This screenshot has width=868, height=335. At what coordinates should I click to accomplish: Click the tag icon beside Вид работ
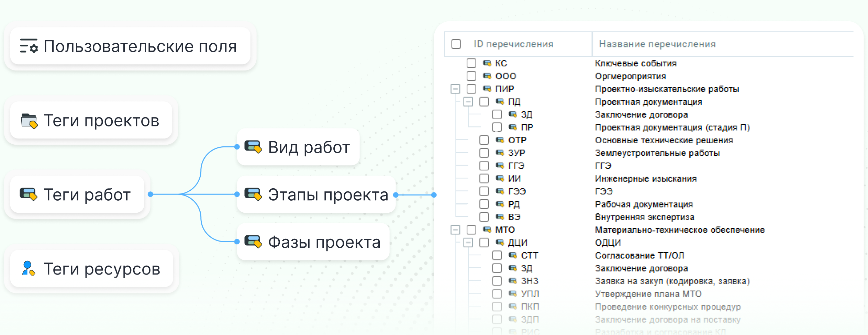[x=253, y=147]
